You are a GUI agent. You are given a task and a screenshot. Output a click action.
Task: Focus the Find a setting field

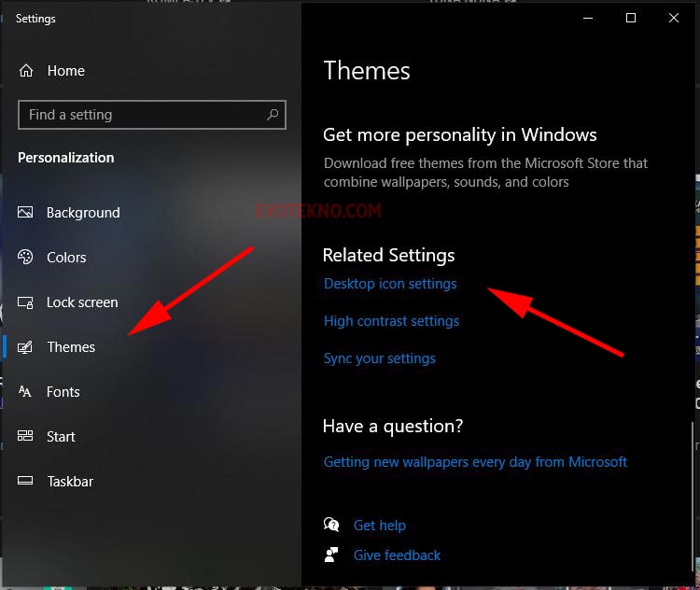tap(140, 115)
